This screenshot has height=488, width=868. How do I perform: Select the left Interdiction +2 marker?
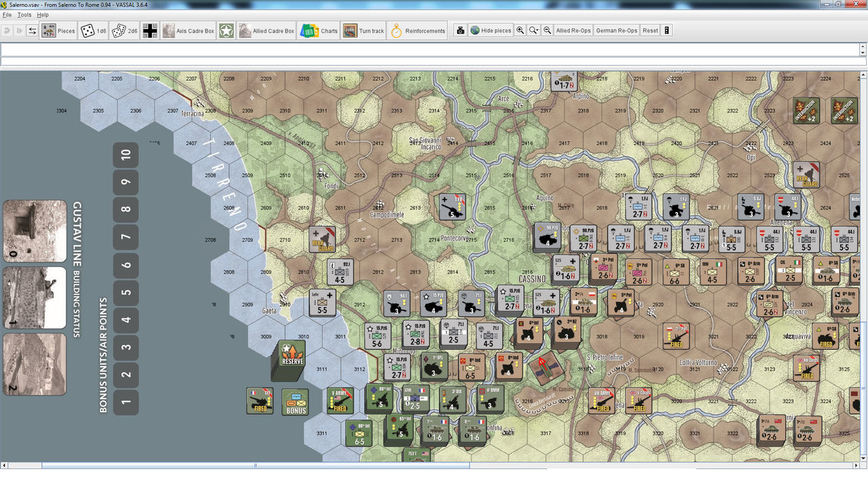tap(806, 110)
